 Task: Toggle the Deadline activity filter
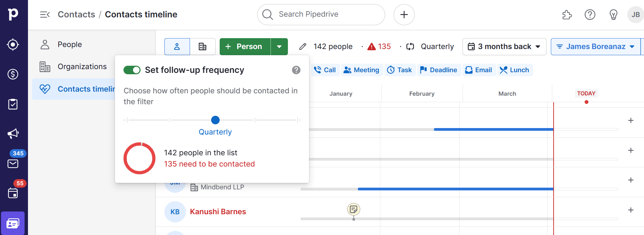click(x=439, y=70)
